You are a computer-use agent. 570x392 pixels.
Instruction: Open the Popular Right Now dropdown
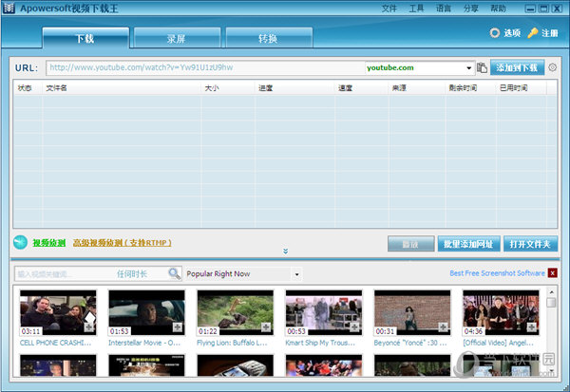point(296,274)
